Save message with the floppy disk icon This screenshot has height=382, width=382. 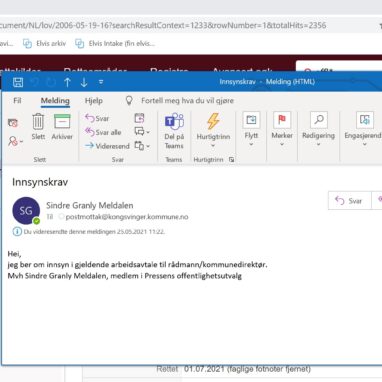[x=18, y=82]
